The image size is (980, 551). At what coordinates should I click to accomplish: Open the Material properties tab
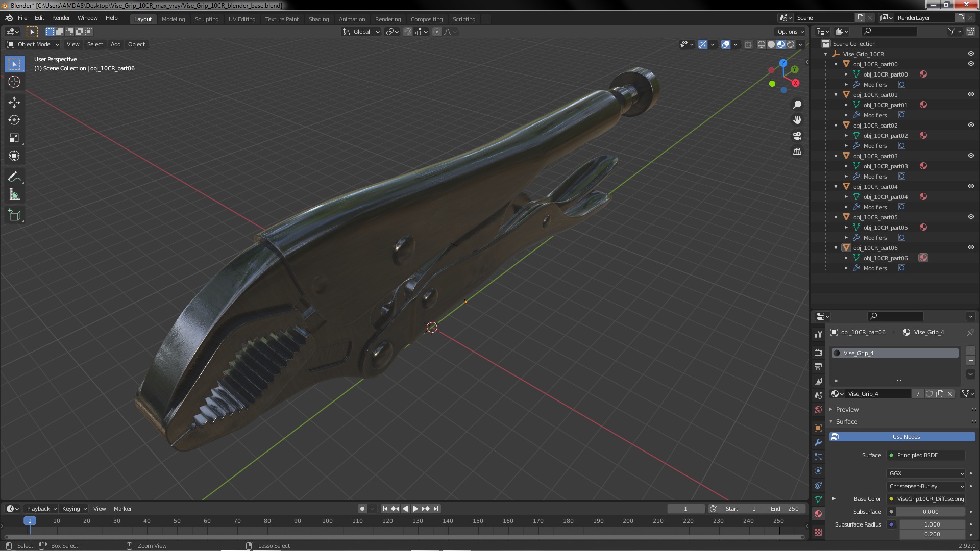point(818,514)
